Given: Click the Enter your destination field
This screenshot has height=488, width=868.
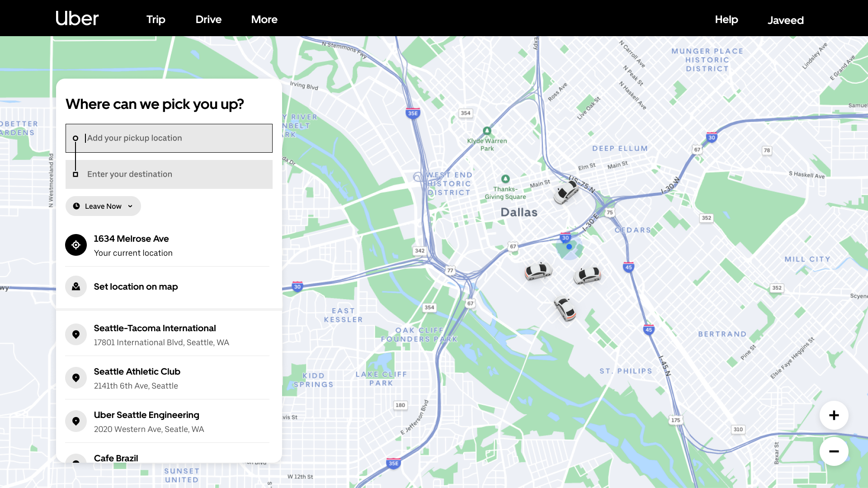Looking at the screenshot, I should 169,174.
